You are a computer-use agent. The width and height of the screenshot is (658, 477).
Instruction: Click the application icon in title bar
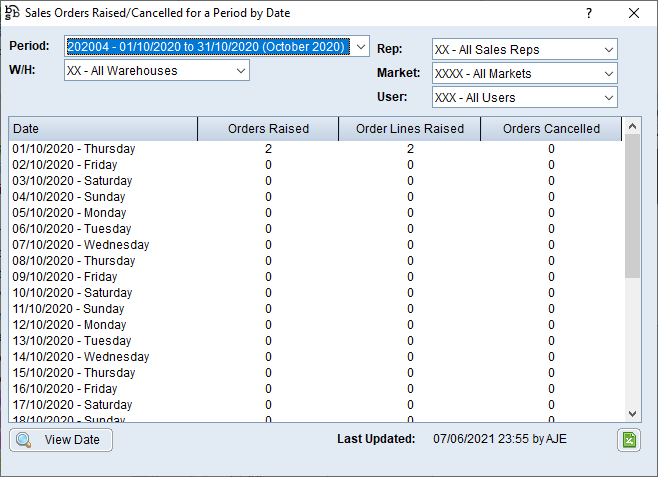(13, 13)
